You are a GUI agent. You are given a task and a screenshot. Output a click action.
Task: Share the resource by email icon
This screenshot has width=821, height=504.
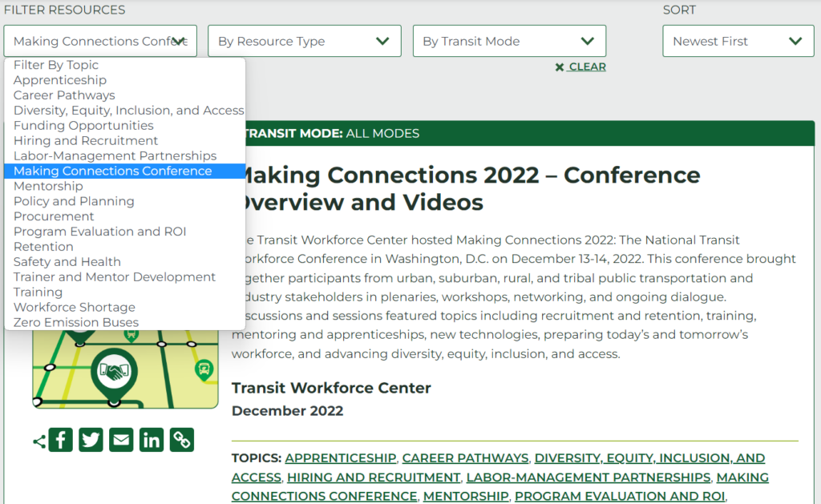coord(121,440)
